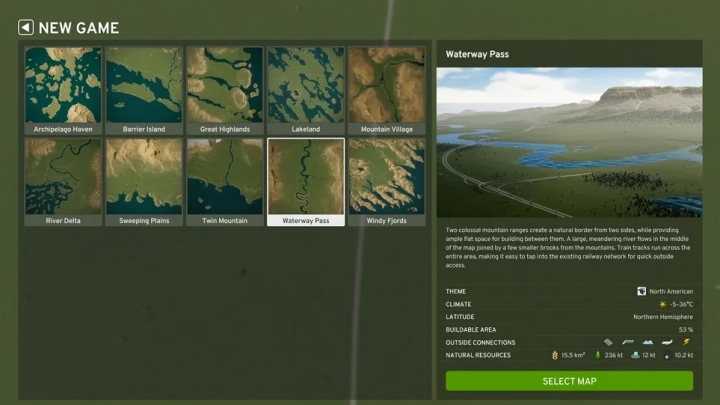Click the North American theme value
The width and height of the screenshot is (720, 405).
click(x=671, y=291)
